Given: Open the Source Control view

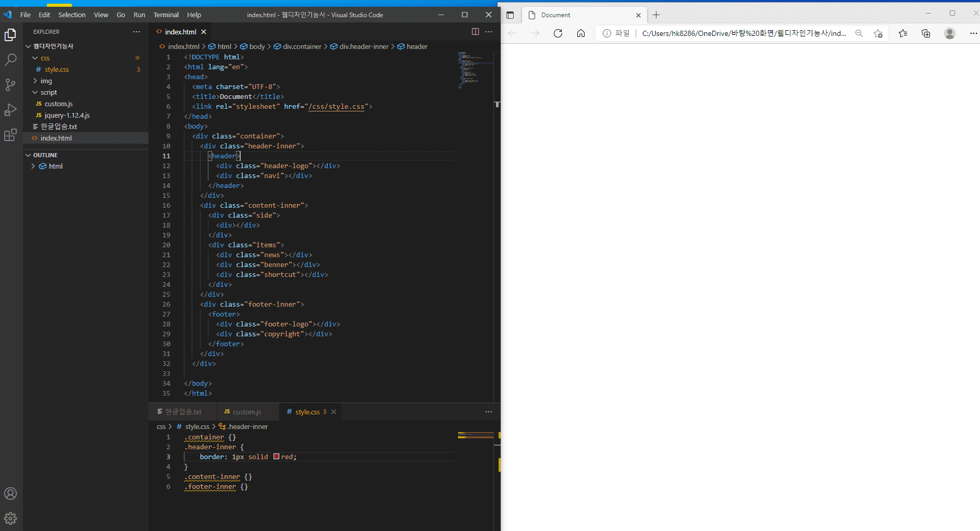Looking at the screenshot, I should tap(10, 85).
